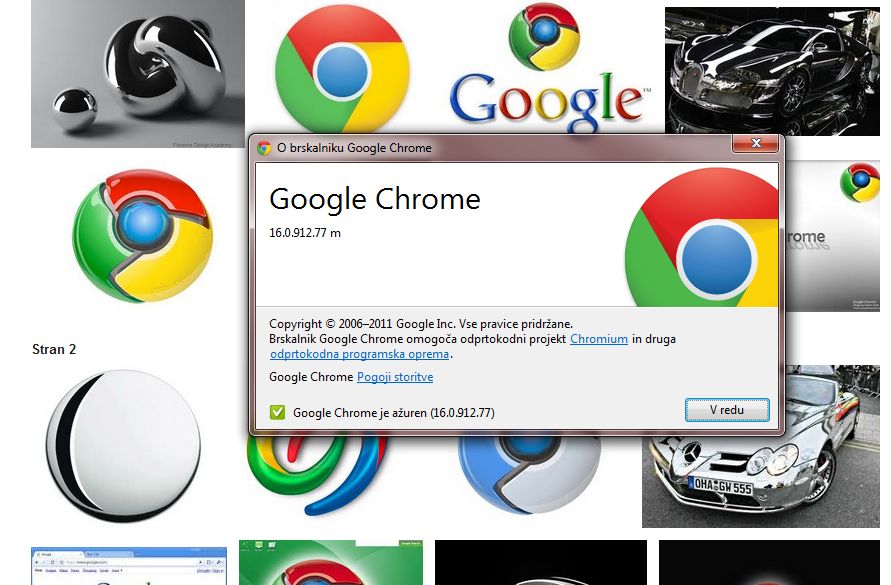This screenshot has height=585, width=891.
Task: Select the glossy 3D Chrome logo image
Action: pyautogui.click(x=142, y=234)
